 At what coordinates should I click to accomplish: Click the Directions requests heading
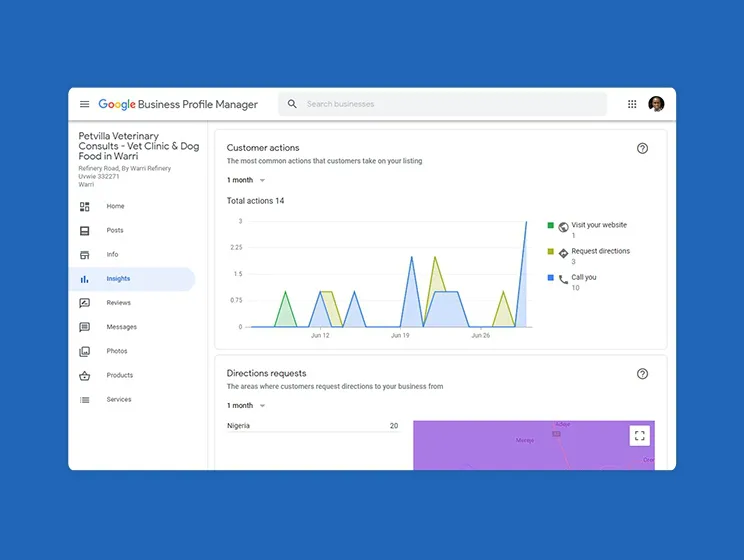click(266, 373)
